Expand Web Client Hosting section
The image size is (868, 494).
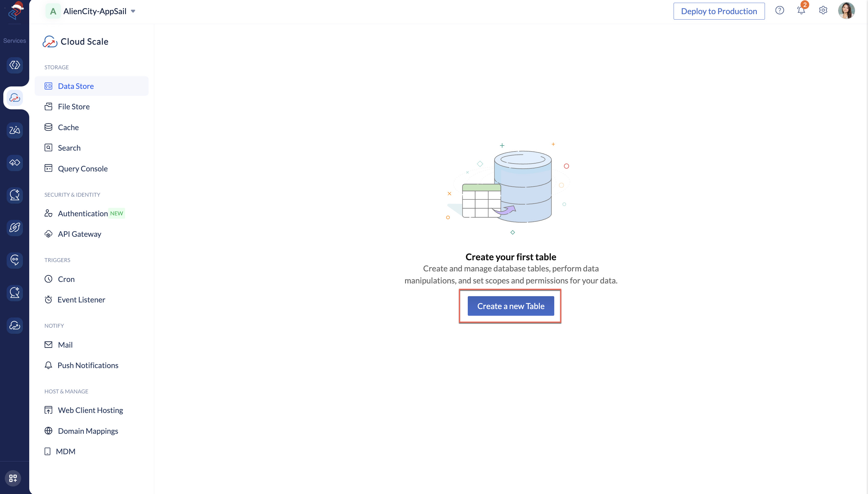(x=90, y=410)
